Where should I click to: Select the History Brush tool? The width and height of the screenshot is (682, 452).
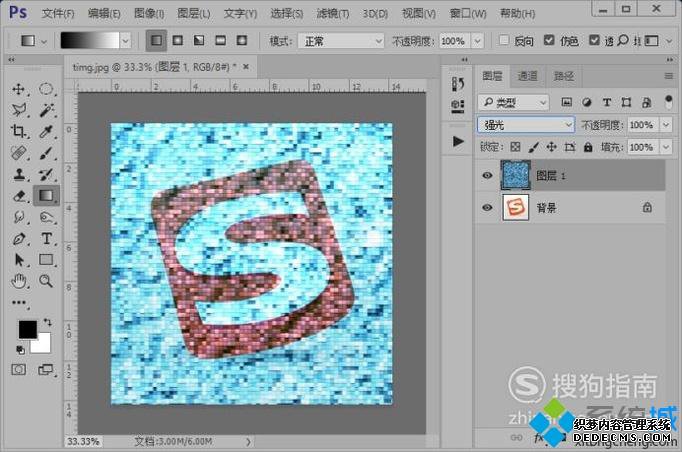(46, 174)
